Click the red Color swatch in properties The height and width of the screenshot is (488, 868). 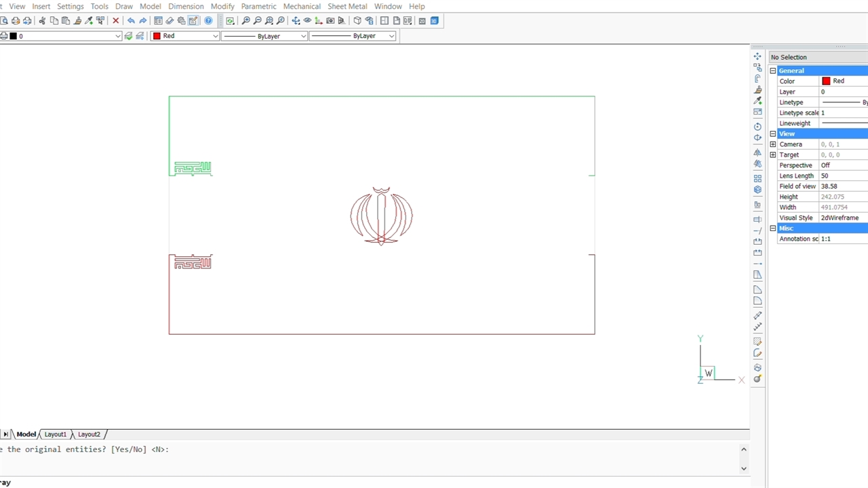tap(826, 81)
